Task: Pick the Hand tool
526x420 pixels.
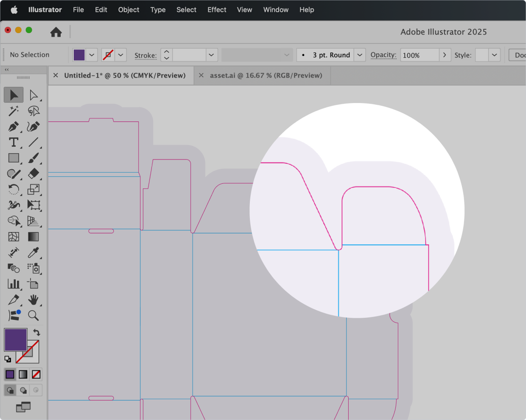Action: pos(33,300)
